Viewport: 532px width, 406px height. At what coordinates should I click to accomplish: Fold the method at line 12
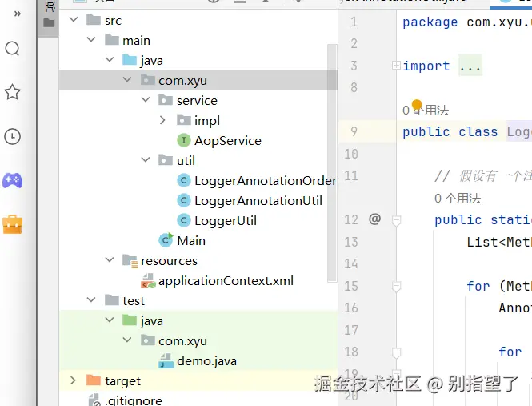[396, 221]
